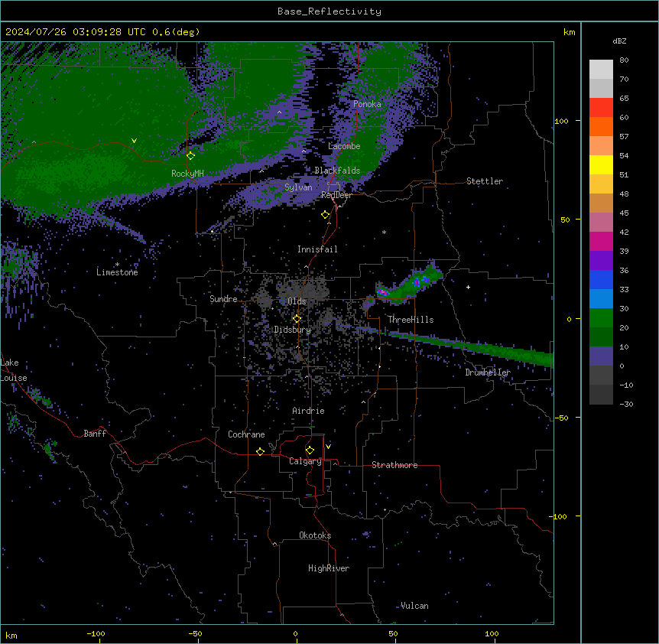The width and height of the screenshot is (659, 644).
Task: Click the RockyMH label
Action: 187,173
